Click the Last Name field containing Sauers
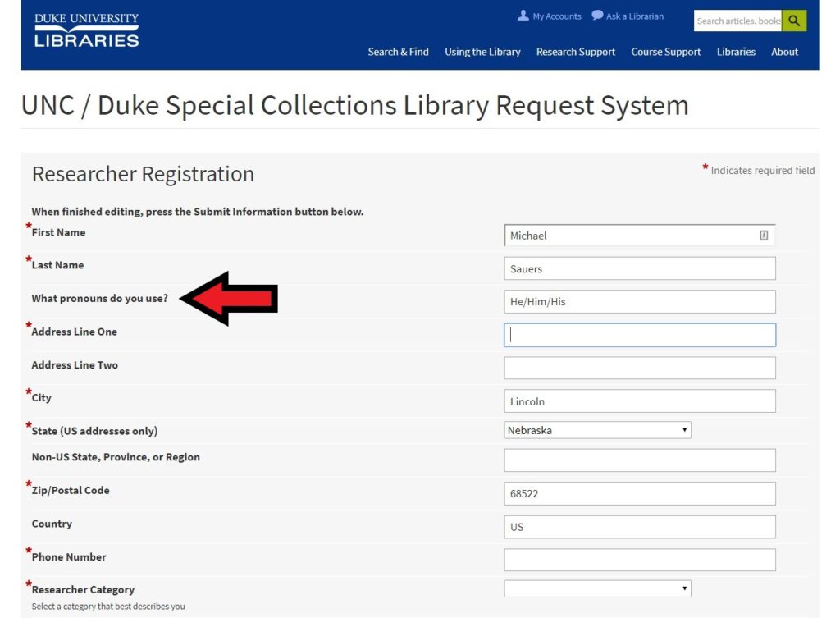The width and height of the screenshot is (840, 618). [640, 268]
